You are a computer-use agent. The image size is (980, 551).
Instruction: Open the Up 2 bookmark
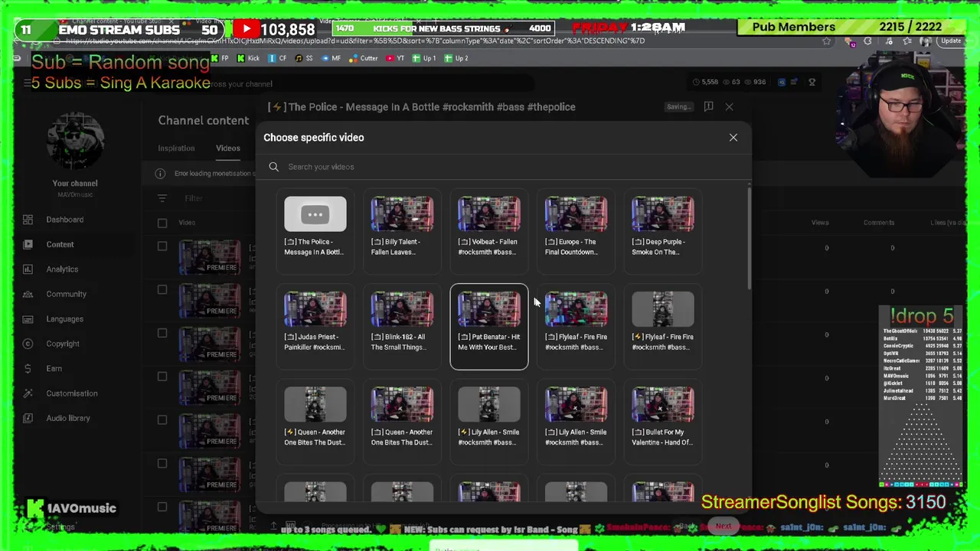coord(456,58)
